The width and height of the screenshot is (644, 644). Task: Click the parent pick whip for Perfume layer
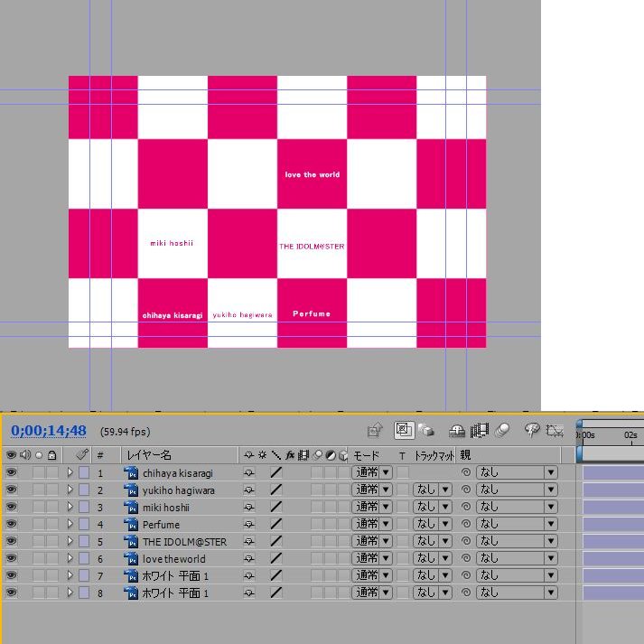(x=466, y=524)
